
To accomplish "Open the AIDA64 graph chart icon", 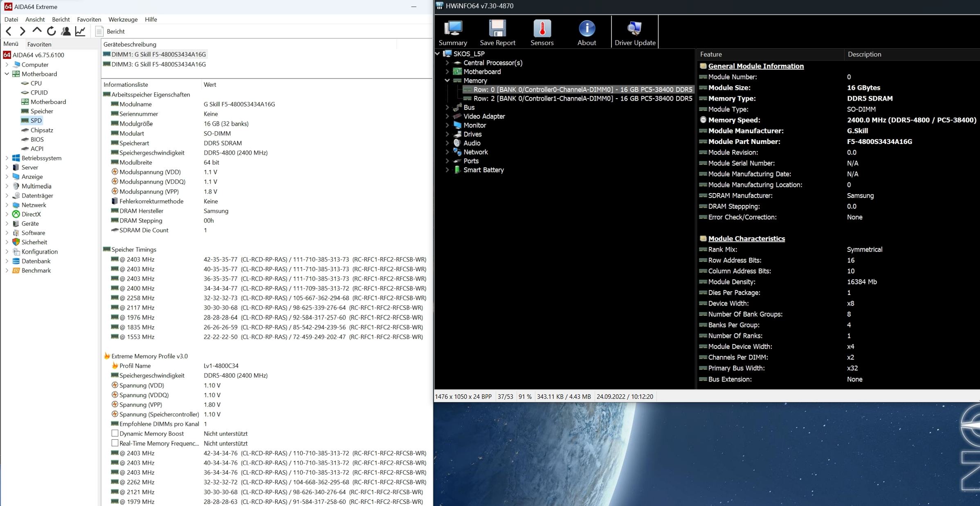I will [x=80, y=31].
